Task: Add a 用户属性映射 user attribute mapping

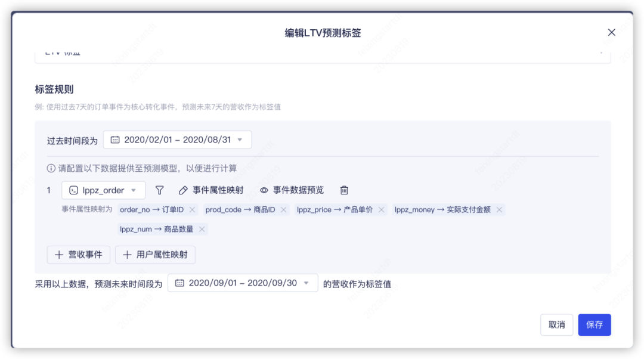Action: click(x=155, y=255)
